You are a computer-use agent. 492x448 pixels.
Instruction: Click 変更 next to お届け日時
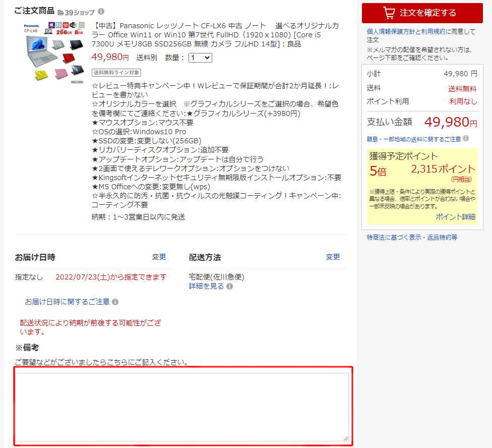[159, 257]
